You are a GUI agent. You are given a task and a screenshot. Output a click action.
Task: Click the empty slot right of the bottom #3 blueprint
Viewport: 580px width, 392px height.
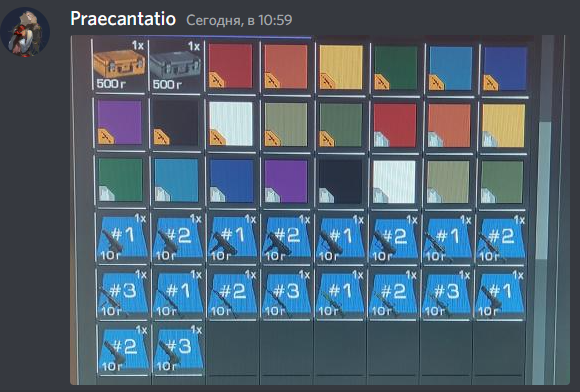point(233,349)
